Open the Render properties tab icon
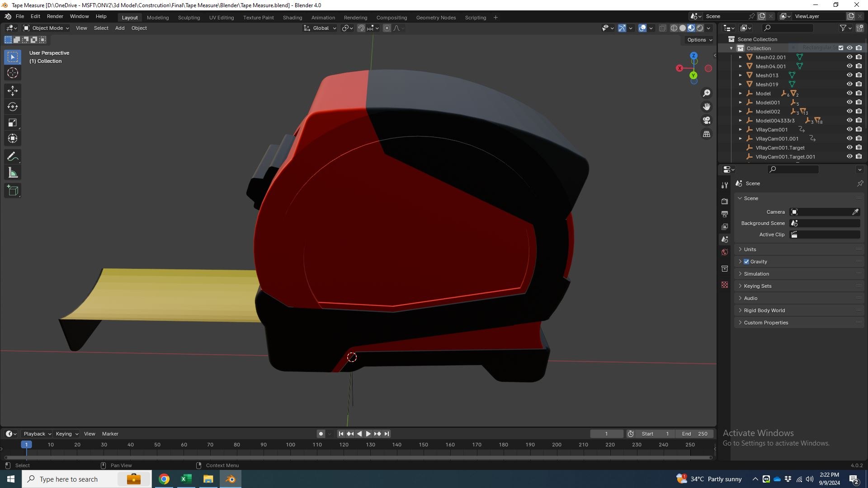 [725, 201]
